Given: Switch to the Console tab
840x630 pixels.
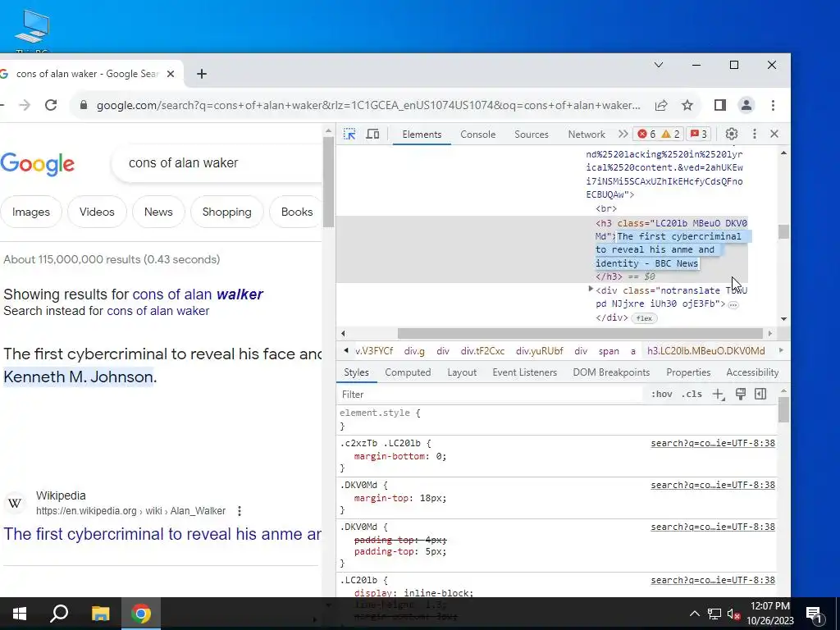Looking at the screenshot, I should point(478,135).
